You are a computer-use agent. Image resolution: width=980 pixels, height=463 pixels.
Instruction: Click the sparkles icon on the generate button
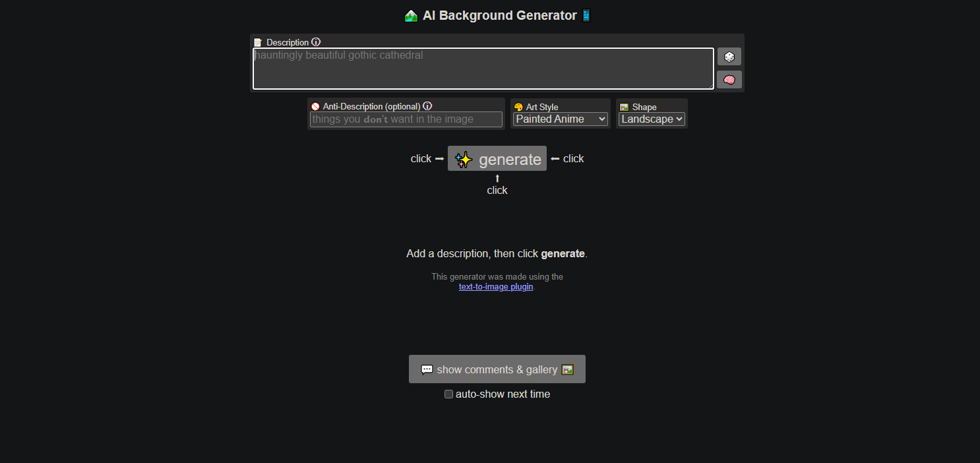(x=464, y=158)
